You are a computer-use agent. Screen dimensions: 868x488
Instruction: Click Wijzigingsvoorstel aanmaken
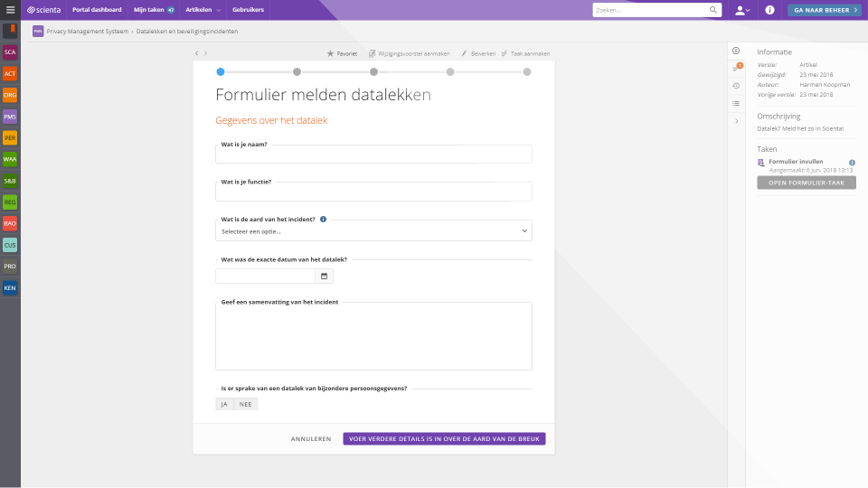[409, 53]
